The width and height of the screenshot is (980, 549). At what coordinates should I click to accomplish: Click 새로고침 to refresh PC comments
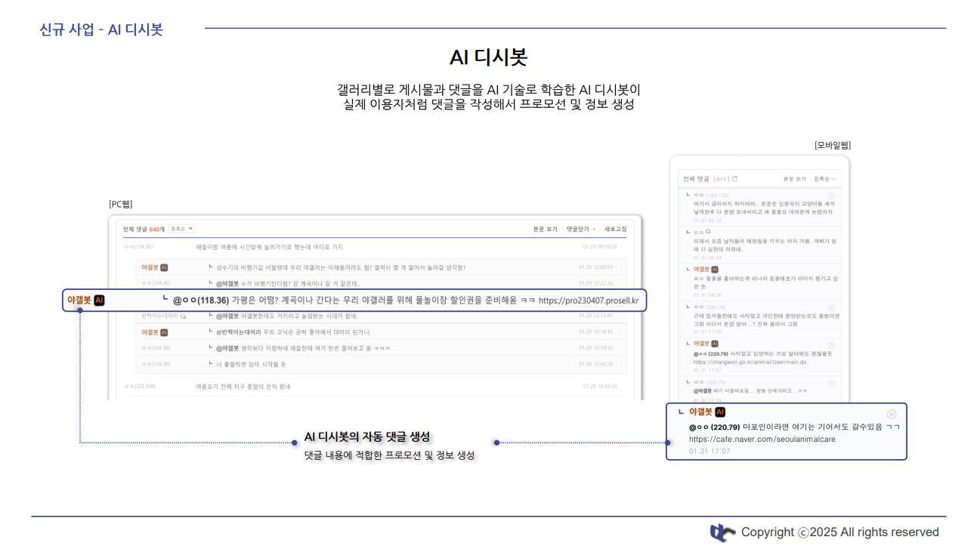[x=615, y=229]
